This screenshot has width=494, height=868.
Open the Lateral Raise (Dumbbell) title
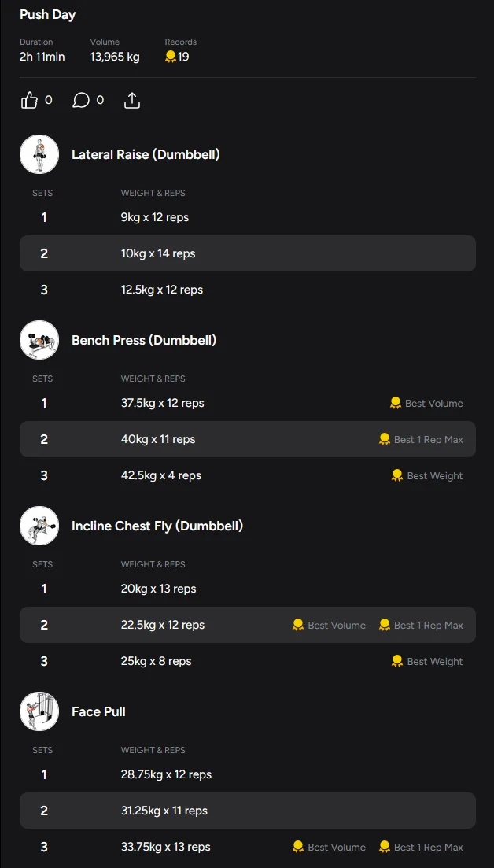pos(146,154)
